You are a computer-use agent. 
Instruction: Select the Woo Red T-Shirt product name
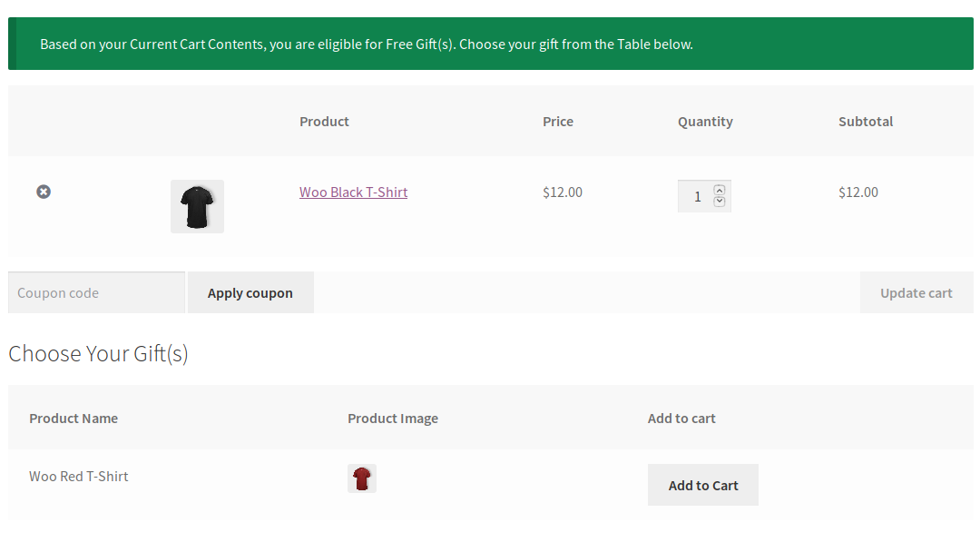(x=79, y=477)
